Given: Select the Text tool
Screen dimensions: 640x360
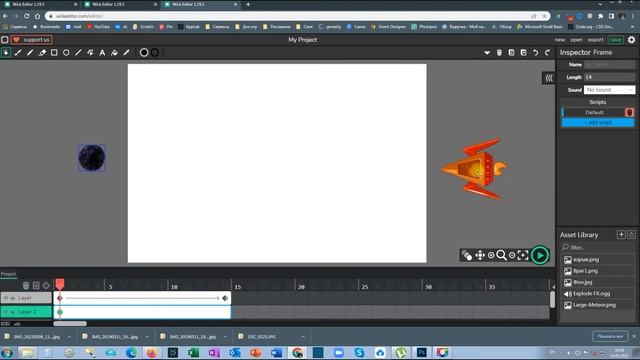Looking at the screenshot, I should [102, 53].
